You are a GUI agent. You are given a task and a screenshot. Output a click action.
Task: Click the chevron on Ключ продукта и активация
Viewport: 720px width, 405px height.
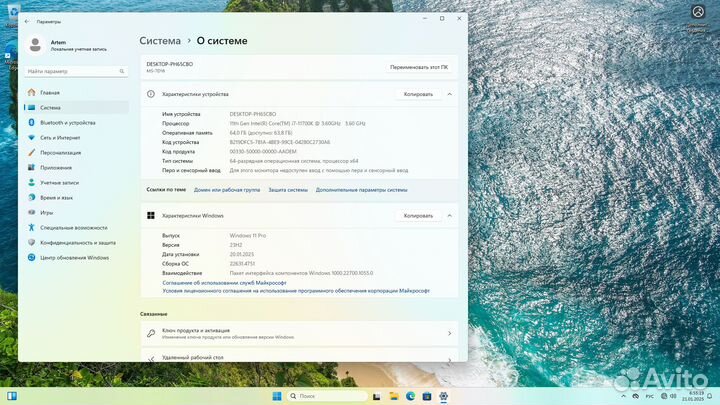pyautogui.click(x=450, y=333)
